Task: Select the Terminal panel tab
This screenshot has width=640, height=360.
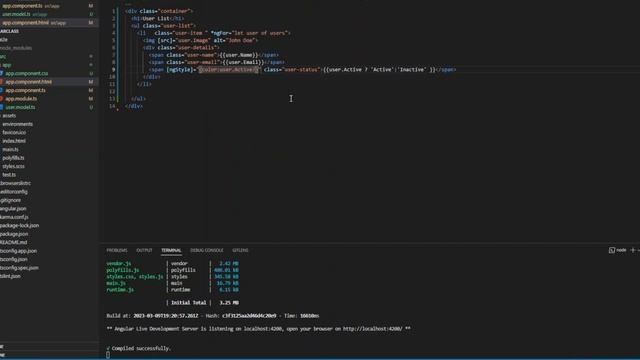Action: [x=171, y=250]
